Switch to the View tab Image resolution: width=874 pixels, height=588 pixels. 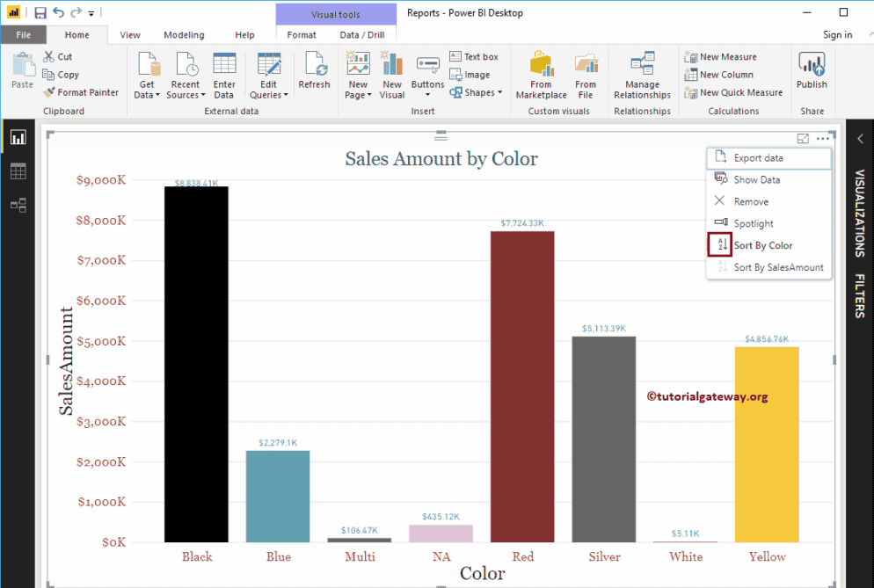(x=130, y=34)
